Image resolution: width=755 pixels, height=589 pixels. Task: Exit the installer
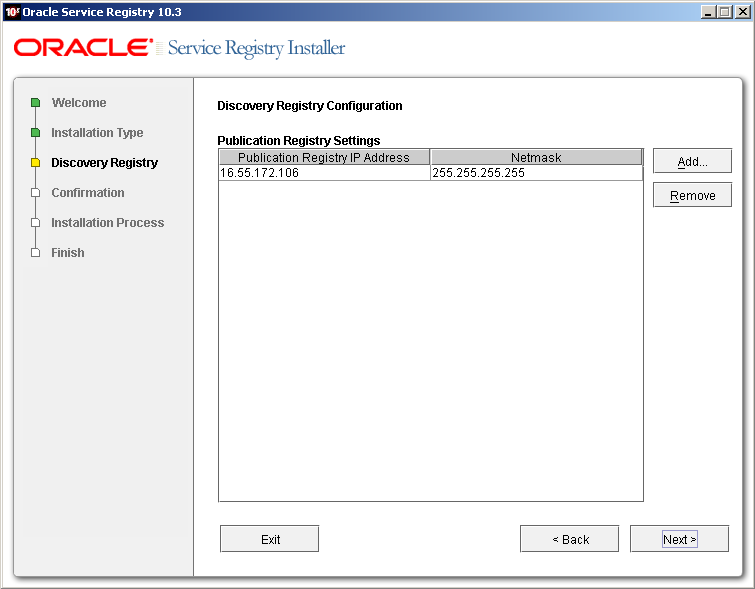tap(270, 539)
